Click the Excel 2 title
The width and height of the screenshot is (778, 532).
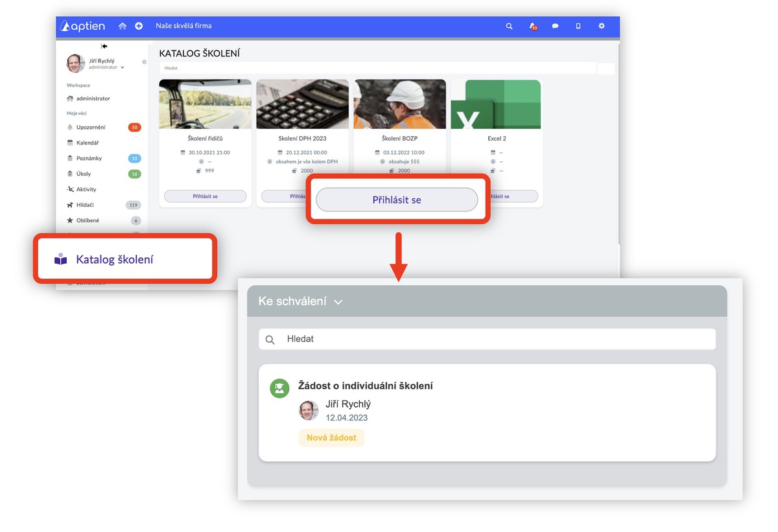pyautogui.click(x=497, y=139)
